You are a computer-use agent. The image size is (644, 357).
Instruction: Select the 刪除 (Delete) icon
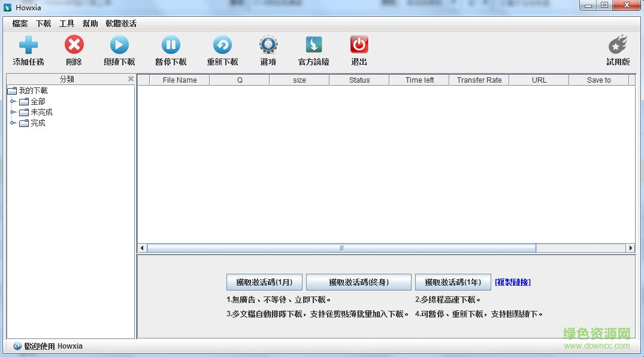(x=73, y=49)
